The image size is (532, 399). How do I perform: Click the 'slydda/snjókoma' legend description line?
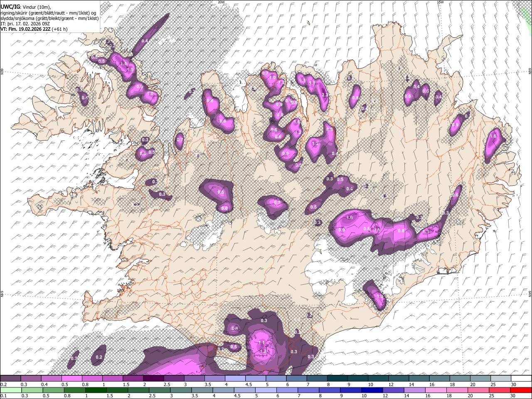pyautogui.click(x=49, y=18)
